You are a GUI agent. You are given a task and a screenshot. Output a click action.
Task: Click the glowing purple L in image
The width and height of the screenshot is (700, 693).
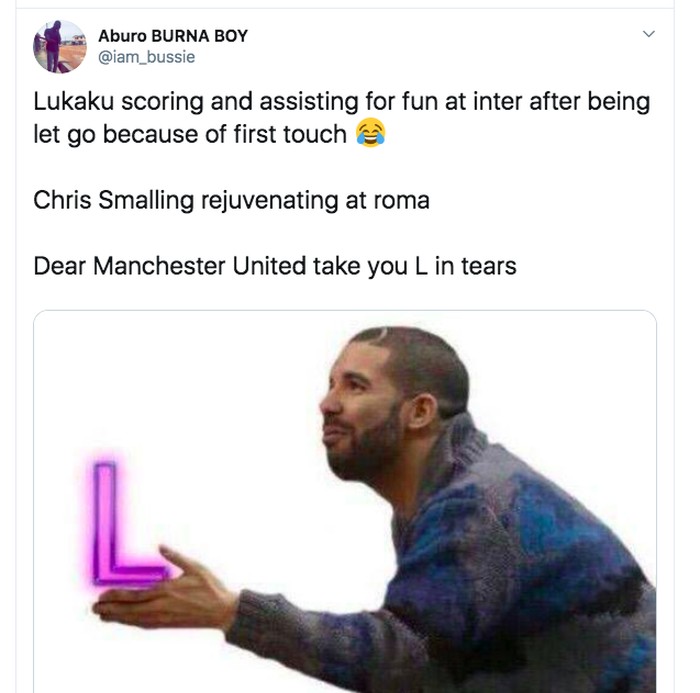(x=127, y=523)
